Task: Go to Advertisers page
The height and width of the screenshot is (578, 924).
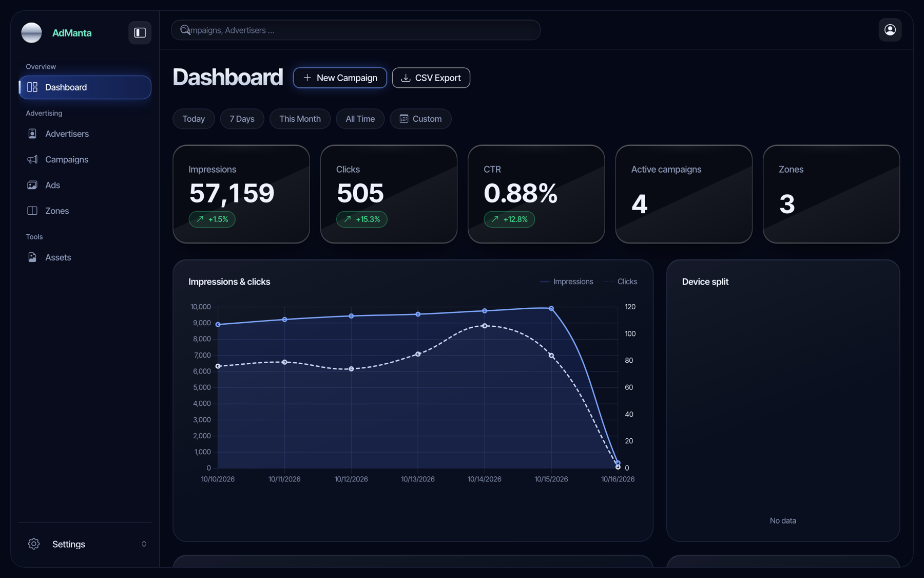Action: click(85, 134)
